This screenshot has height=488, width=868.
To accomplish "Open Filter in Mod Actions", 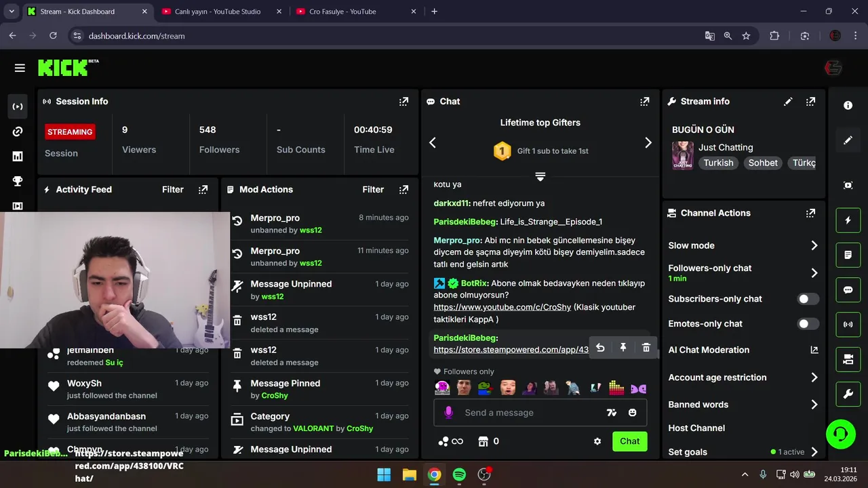I will pos(373,190).
